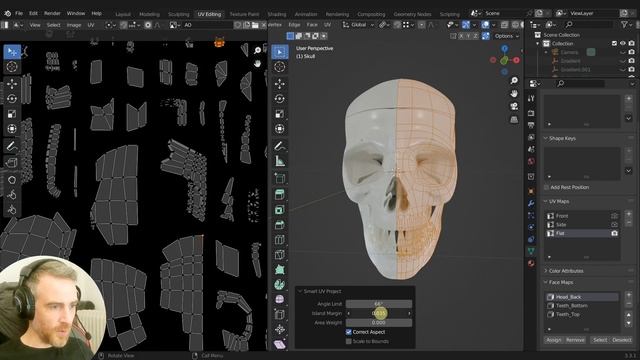Collapse the Face Maps panel
This screenshot has height=360, width=640.
[546, 282]
